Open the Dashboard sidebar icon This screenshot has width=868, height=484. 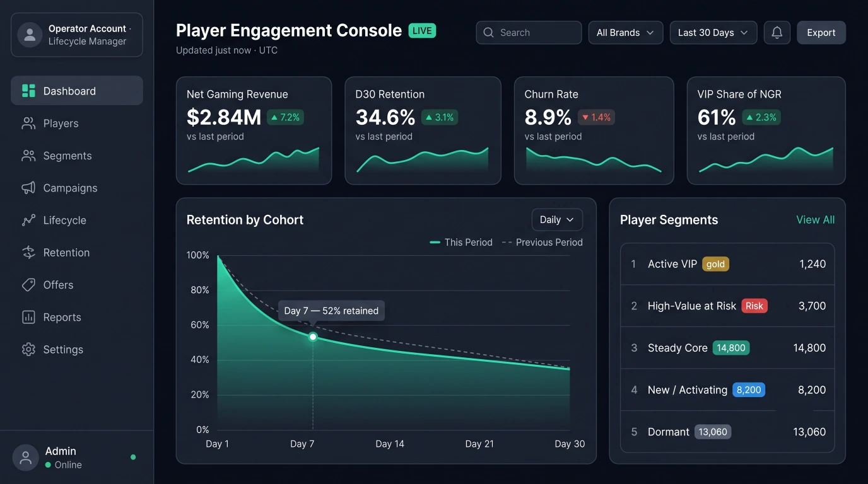28,91
